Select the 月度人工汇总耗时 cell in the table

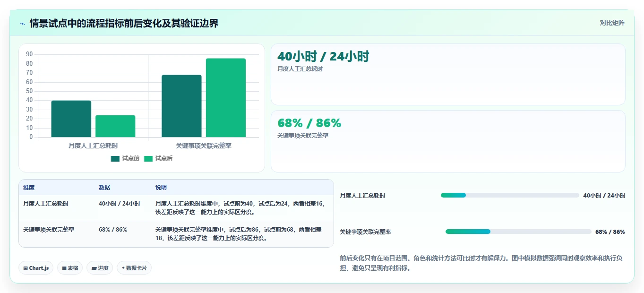pyautogui.click(x=46, y=204)
